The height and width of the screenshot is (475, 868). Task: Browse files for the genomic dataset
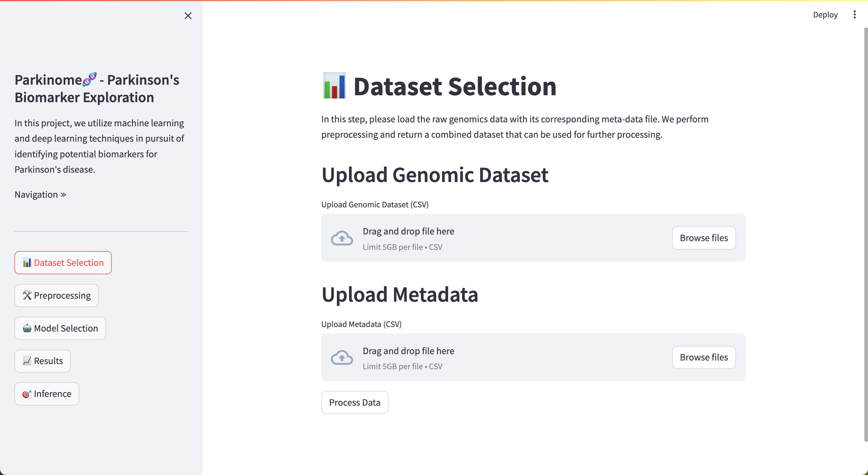coord(703,237)
